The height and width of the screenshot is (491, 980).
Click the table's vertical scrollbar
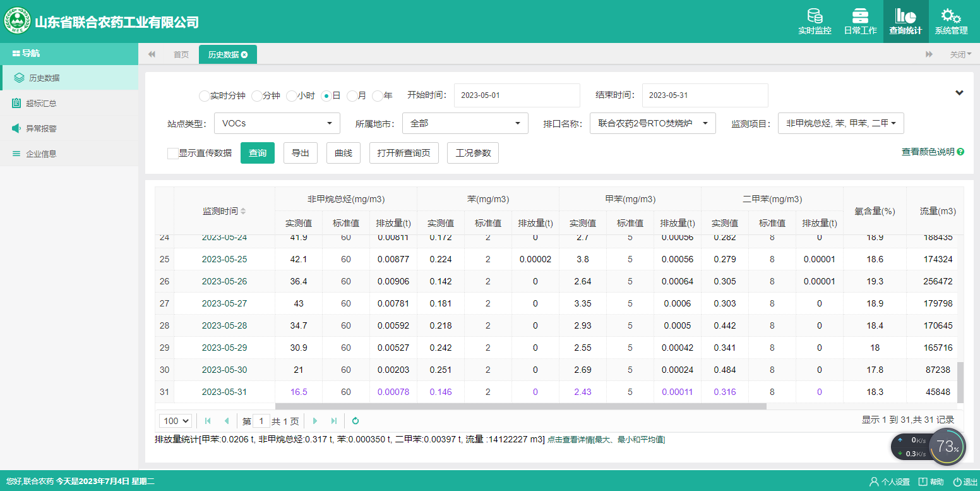click(960, 382)
